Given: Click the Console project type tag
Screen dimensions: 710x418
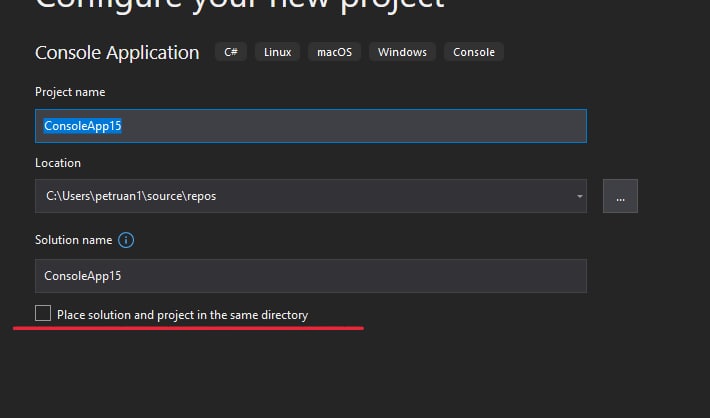Looking at the screenshot, I should [x=474, y=52].
